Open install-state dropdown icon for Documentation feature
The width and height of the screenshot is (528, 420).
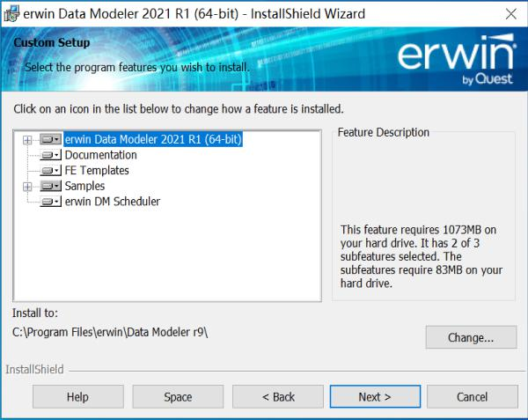pos(50,155)
